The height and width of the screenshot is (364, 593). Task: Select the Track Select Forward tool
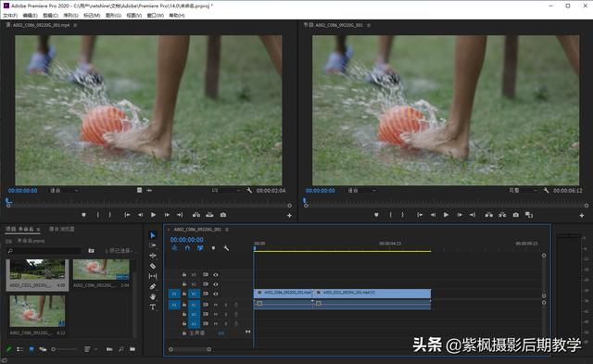(x=153, y=245)
